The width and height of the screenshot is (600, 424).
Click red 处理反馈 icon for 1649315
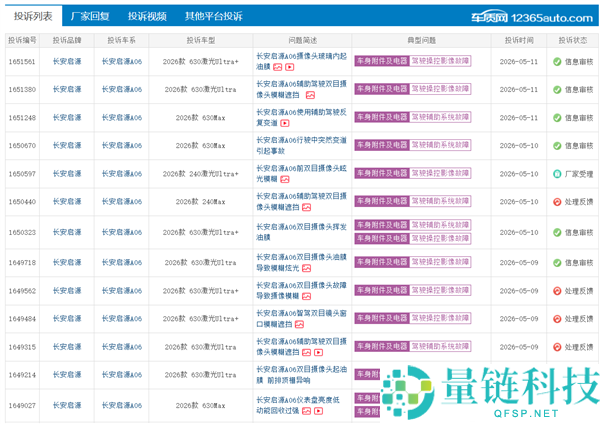click(x=557, y=347)
